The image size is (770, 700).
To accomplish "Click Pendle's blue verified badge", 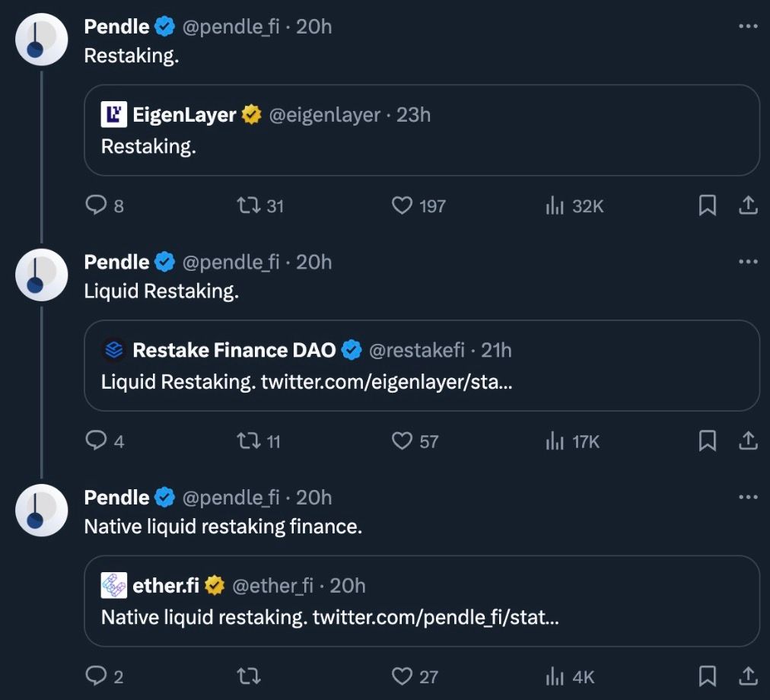I will tap(164, 26).
